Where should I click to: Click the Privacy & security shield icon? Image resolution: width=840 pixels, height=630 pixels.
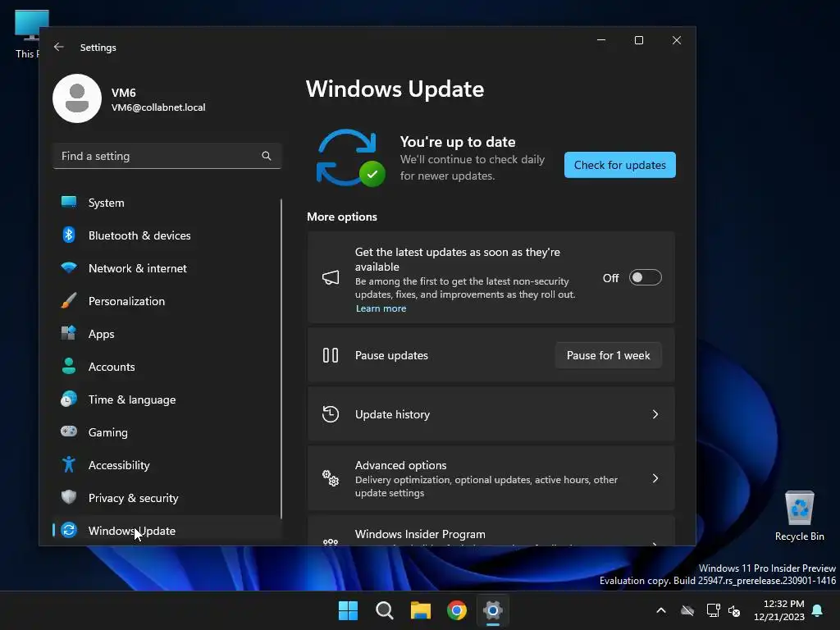(x=69, y=497)
